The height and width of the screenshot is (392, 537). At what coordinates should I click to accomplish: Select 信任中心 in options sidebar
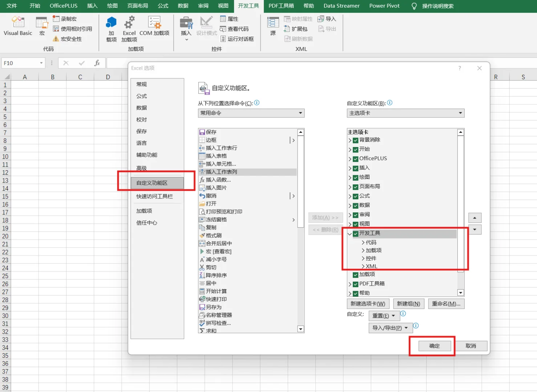[x=157, y=223]
